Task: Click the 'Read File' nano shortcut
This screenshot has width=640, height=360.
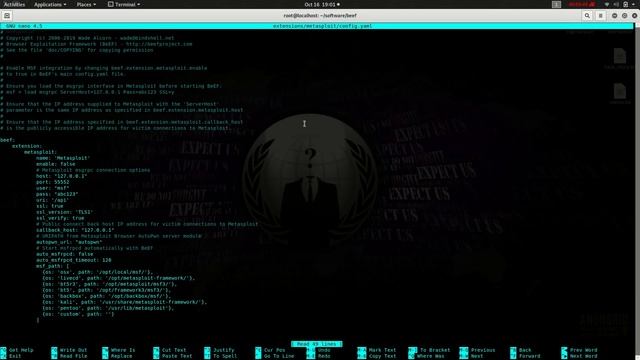Action: pyautogui.click(x=69, y=356)
